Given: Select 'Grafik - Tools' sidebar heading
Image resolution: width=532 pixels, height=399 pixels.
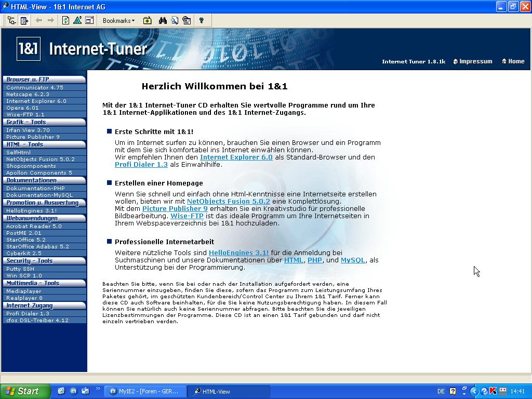Looking at the screenshot, I should click(x=44, y=122).
